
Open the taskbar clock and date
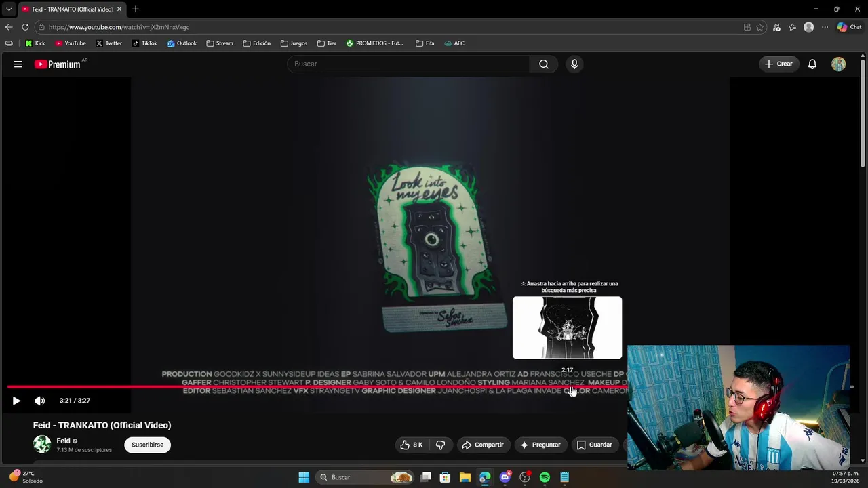[846, 477]
